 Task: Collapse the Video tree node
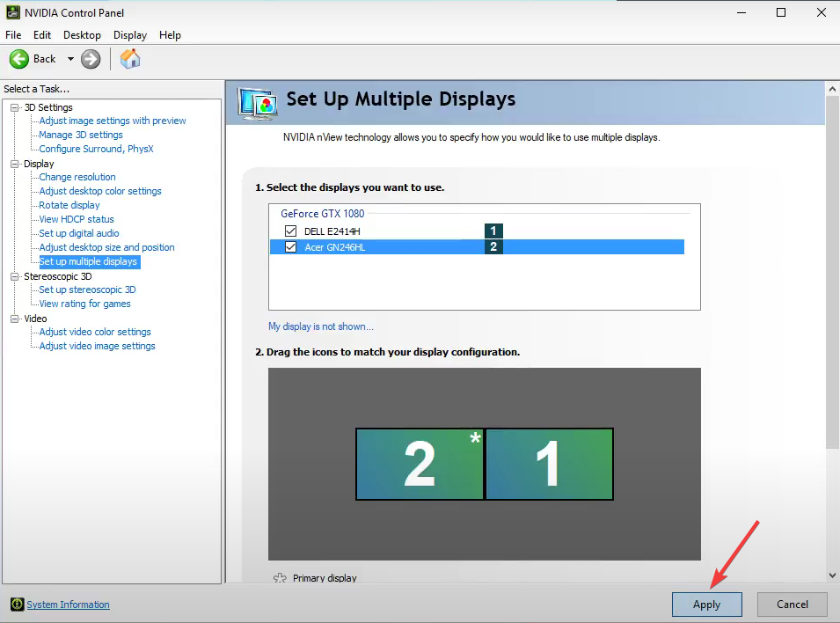pyautogui.click(x=14, y=319)
